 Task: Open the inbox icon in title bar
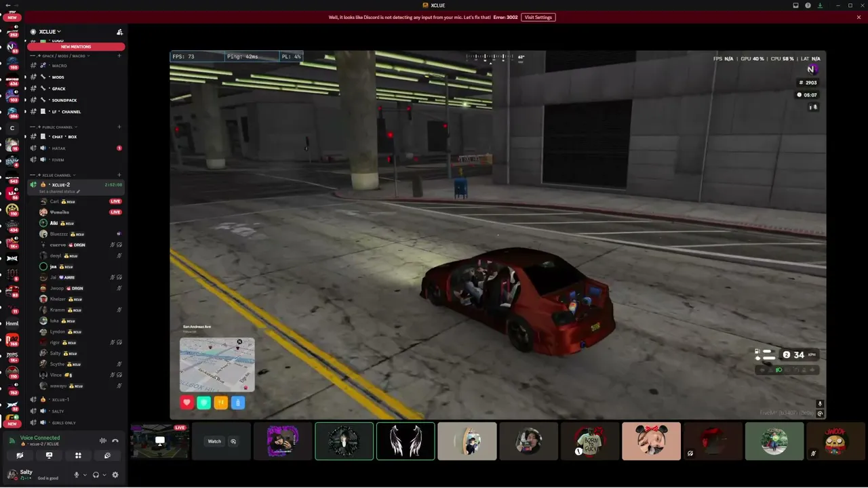click(x=796, y=5)
